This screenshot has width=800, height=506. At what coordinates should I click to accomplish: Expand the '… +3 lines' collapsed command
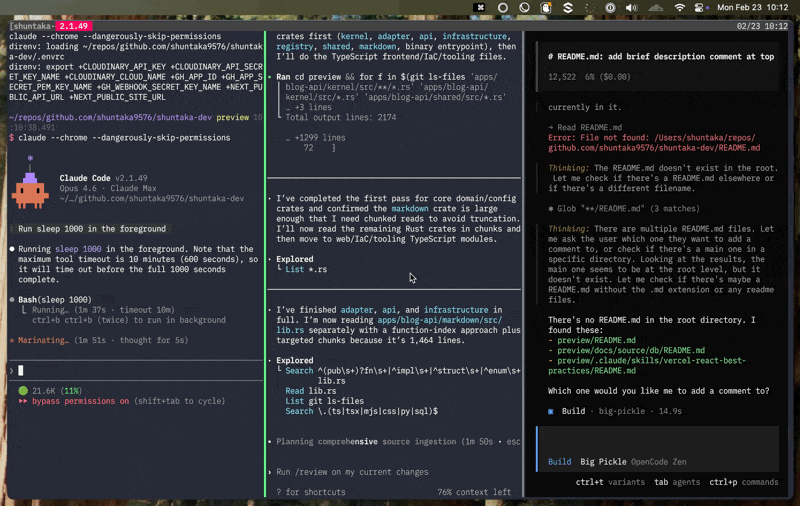pos(309,107)
